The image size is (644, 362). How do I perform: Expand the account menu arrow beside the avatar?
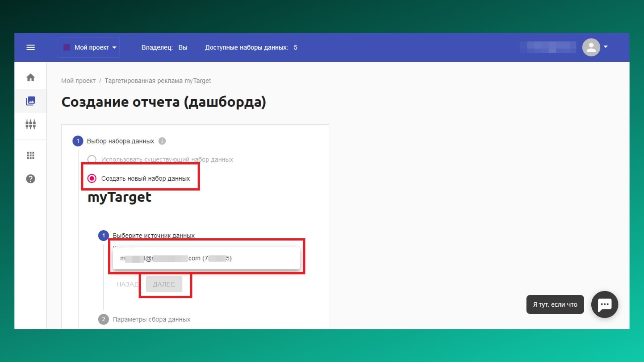(x=606, y=47)
